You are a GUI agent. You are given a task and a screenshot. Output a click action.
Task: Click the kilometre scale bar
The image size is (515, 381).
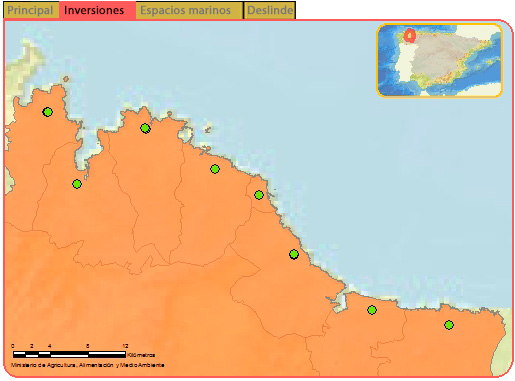click(x=69, y=354)
